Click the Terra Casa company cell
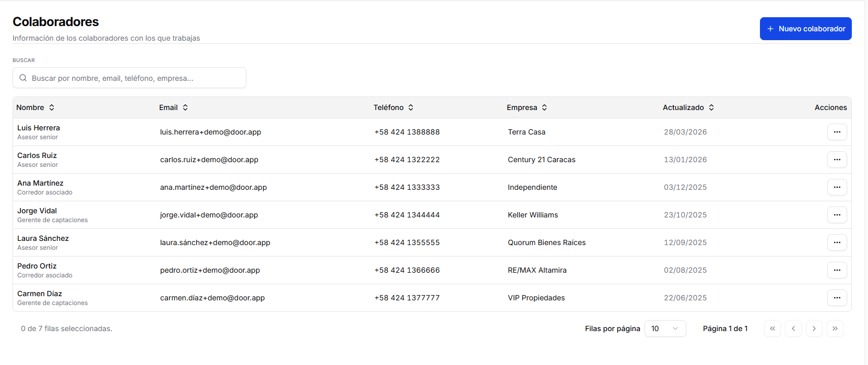The image size is (868, 365). click(527, 132)
